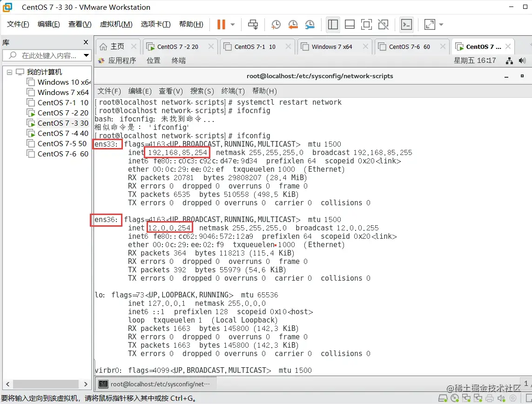The height and width of the screenshot is (404, 532).
Task: Select CentOS 7-5 50 in library
Action: tap(57, 143)
